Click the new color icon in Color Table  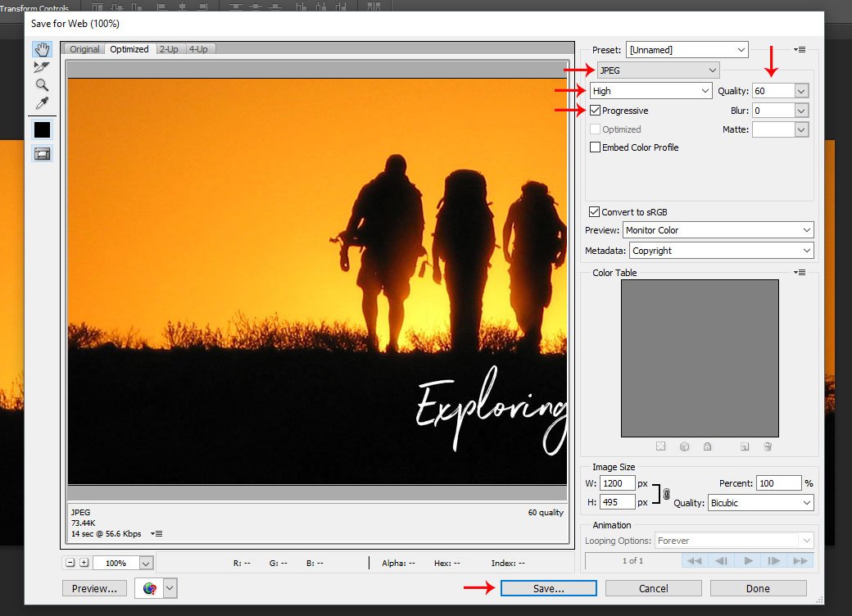pyautogui.click(x=745, y=446)
